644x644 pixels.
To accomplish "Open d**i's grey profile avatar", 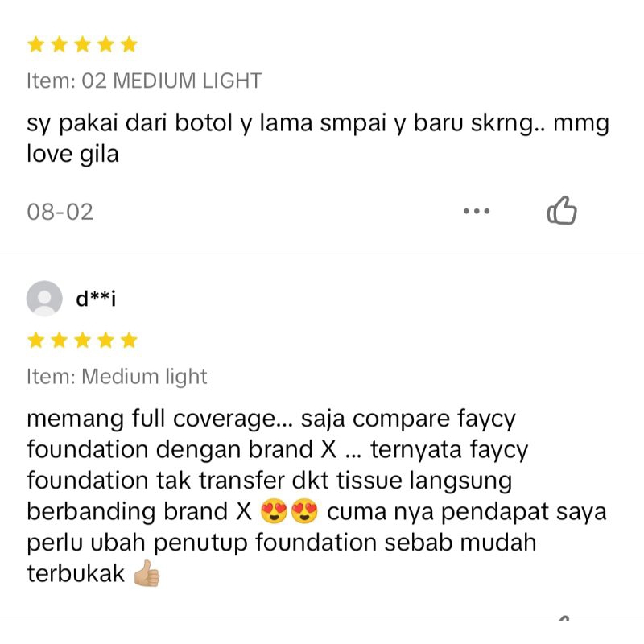I will pos(44,299).
